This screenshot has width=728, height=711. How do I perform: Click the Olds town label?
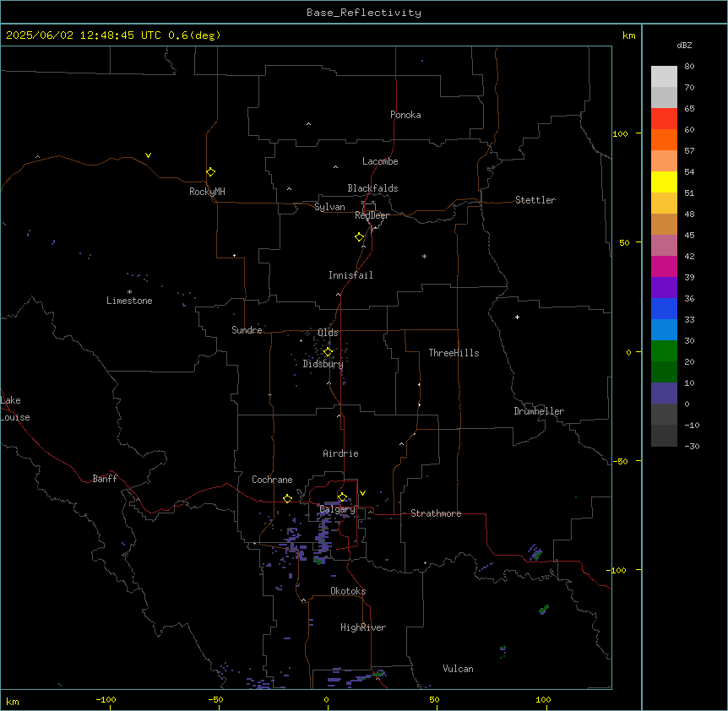click(x=328, y=333)
